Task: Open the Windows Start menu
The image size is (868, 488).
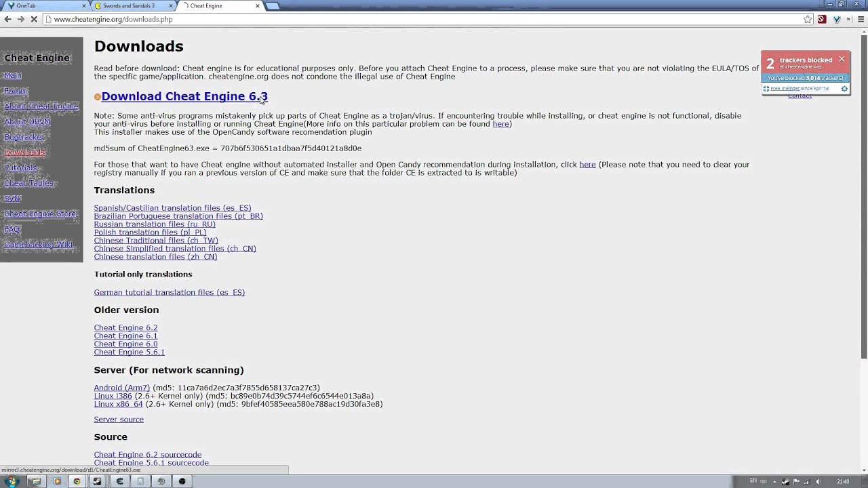Action: coord(12,481)
